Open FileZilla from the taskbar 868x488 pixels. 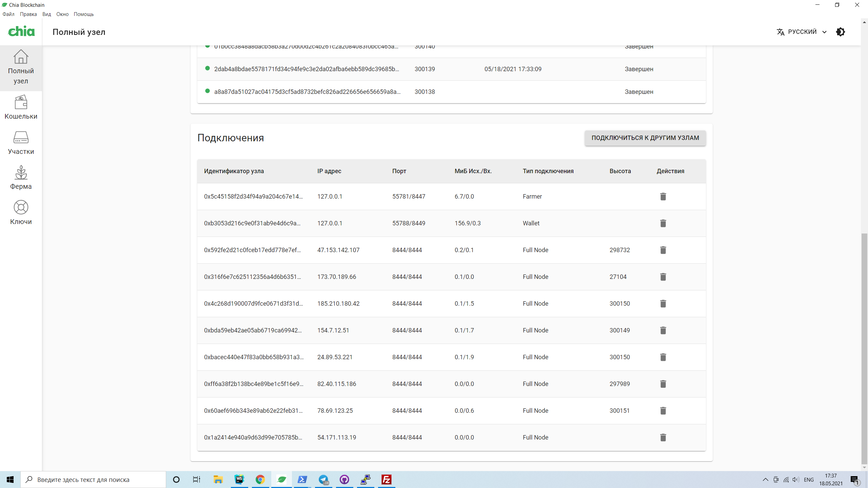coord(387,480)
